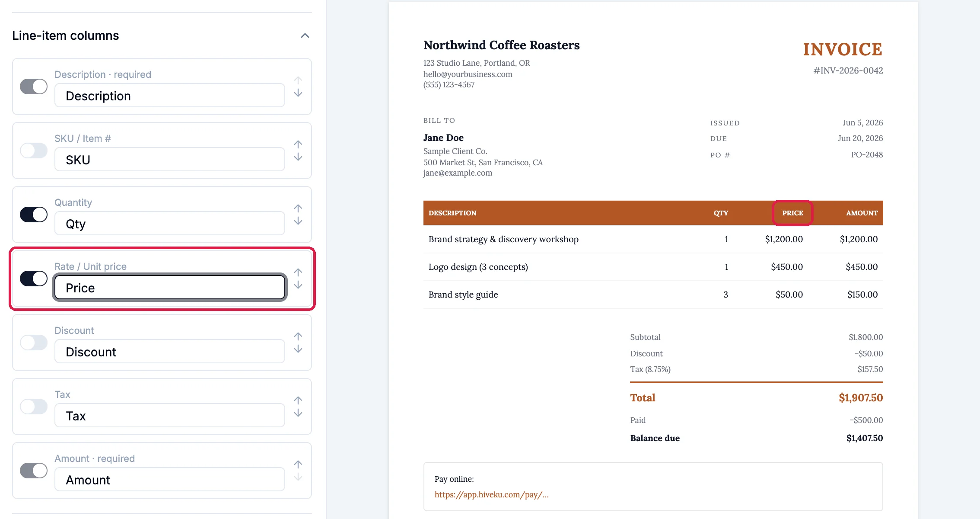The width and height of the screenshot is (980, 519).
Task: Enable the SKU / Item # column
Action: coord(34,151)
